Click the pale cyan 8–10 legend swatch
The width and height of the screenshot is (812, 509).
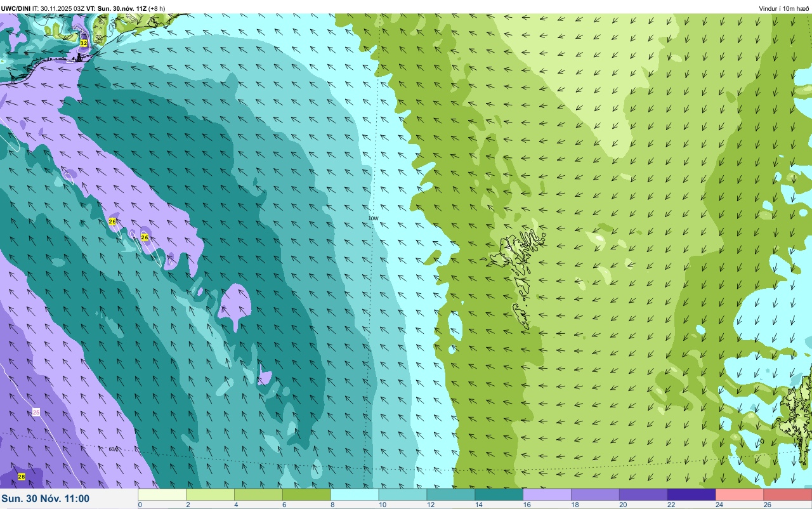point(355,494)
